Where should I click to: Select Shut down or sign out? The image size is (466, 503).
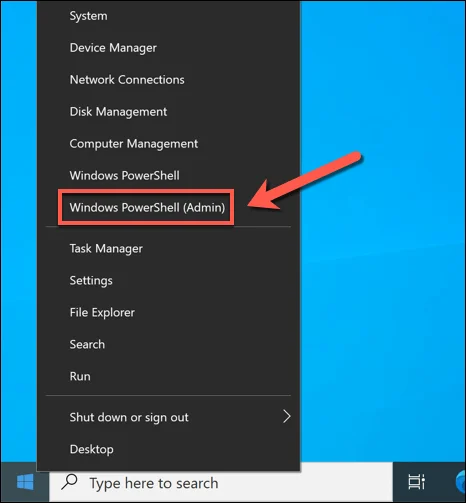point(129,417)
